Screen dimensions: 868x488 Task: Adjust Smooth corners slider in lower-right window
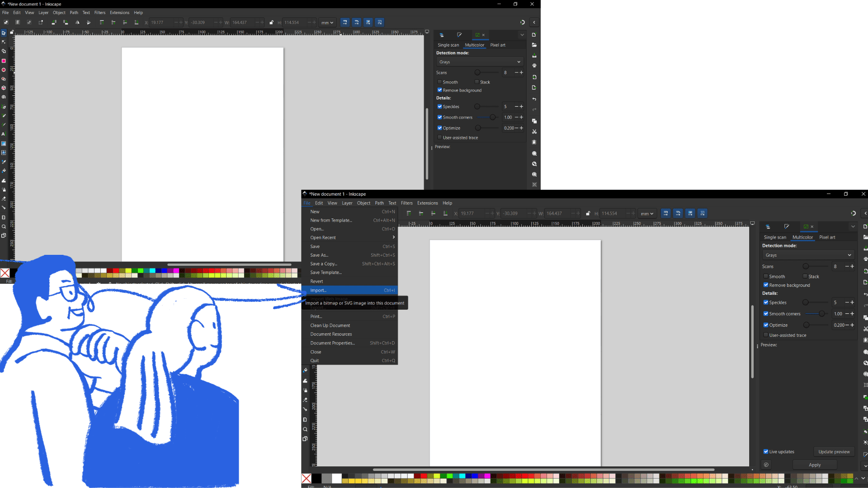(821, 314)
